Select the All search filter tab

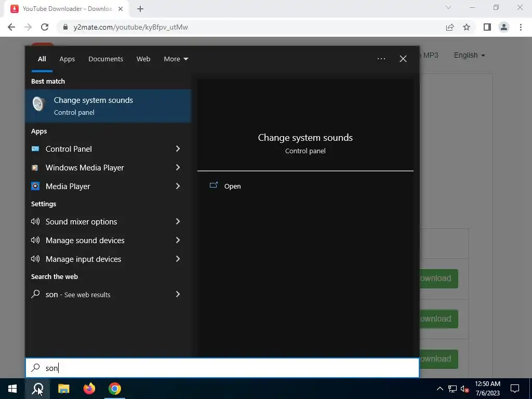point(42,59)
